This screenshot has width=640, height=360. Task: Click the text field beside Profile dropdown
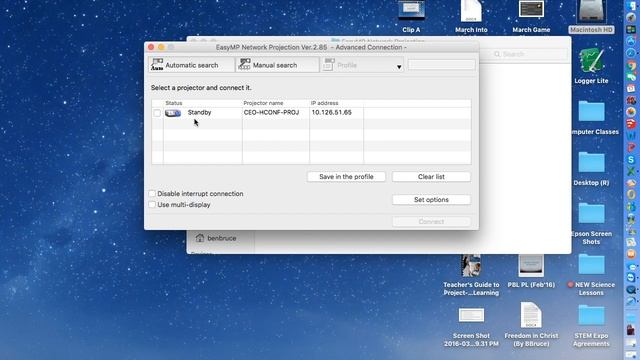click(x=441, y=64)
